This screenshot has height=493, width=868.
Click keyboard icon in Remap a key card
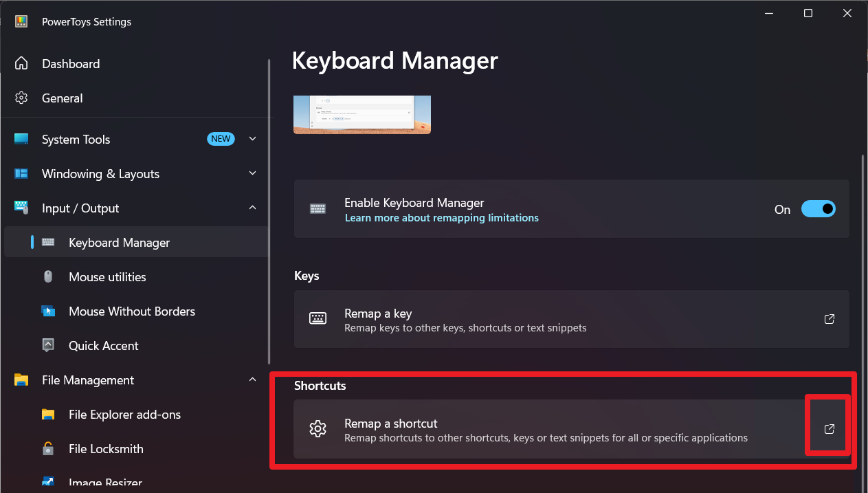(x=318, y=318)
